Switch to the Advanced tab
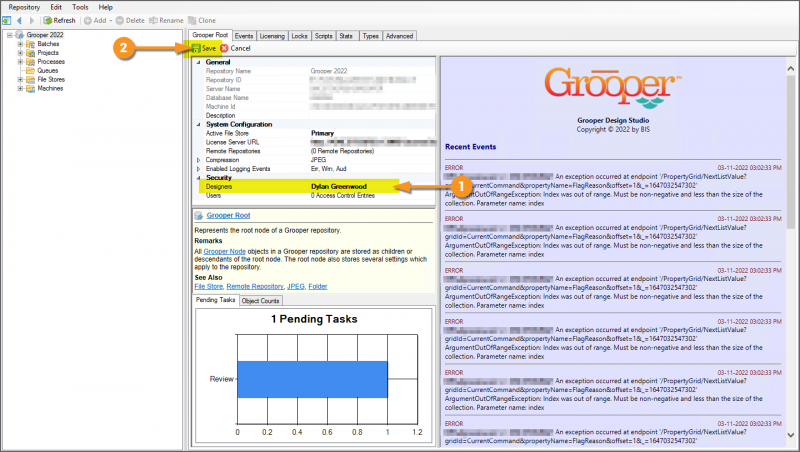800x452 pixels. pyautogui.click(x=399, y=36)
